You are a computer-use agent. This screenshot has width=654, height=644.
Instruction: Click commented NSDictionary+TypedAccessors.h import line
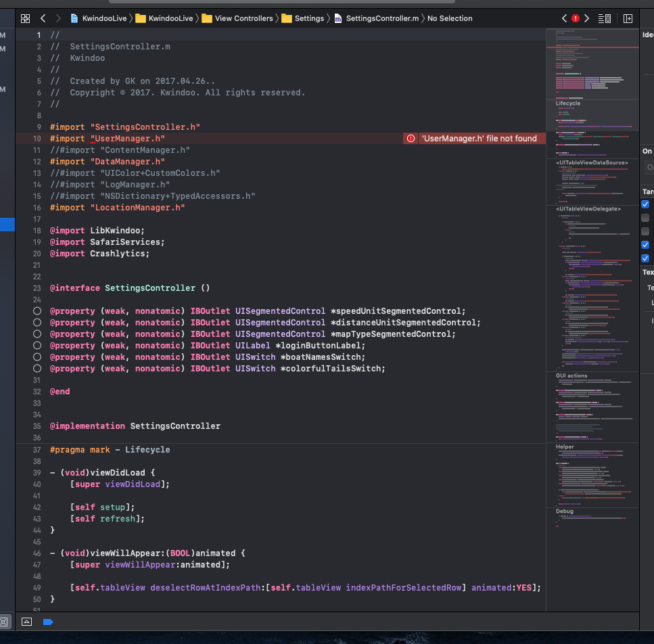point(152,196)
